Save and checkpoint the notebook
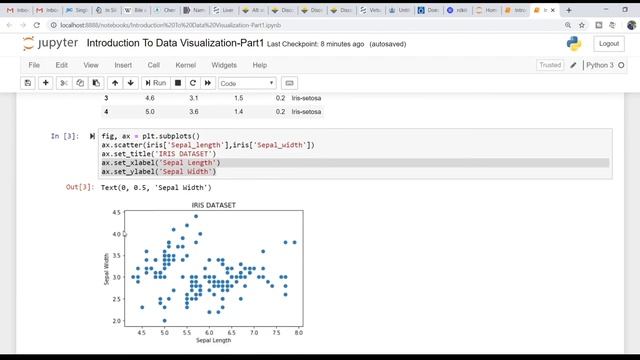 pyautogui.click(x=28, y=83)
